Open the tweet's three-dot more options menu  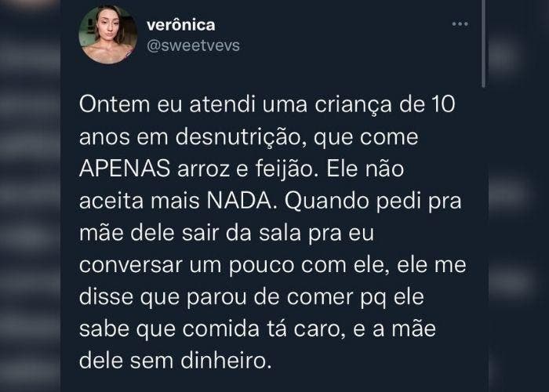point(460,25)
